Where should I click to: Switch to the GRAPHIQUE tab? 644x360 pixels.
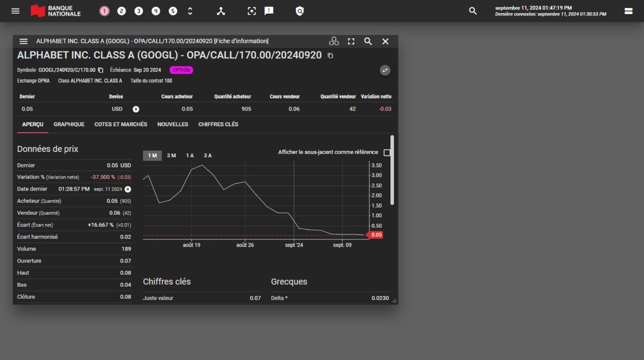[69, 124]
